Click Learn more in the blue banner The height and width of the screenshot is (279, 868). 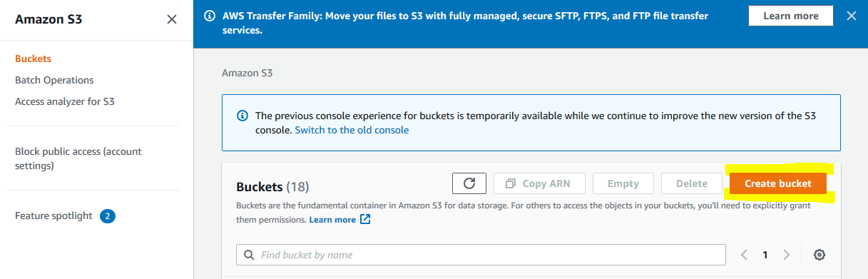791,16
